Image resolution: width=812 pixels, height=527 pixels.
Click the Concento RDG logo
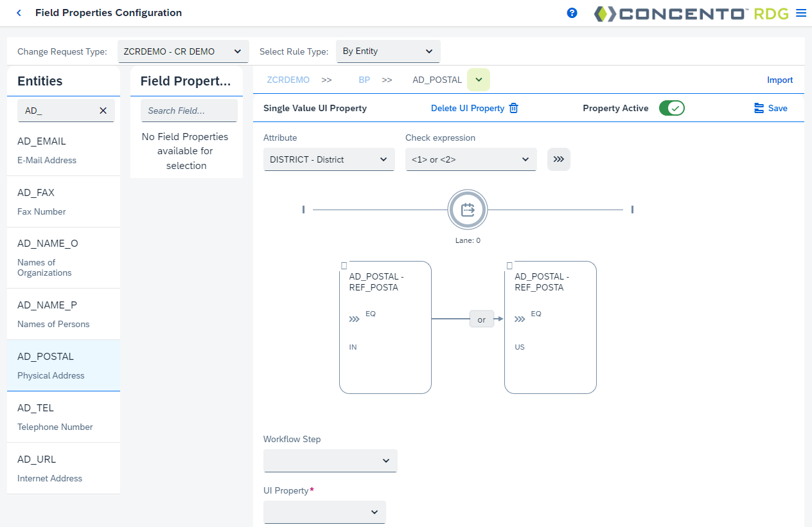click(691, 13)
